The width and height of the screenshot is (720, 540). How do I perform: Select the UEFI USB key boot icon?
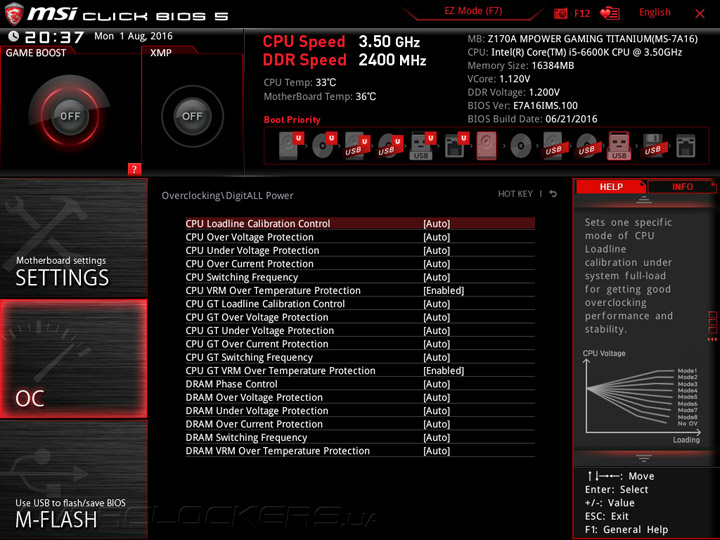click(422, 146)
